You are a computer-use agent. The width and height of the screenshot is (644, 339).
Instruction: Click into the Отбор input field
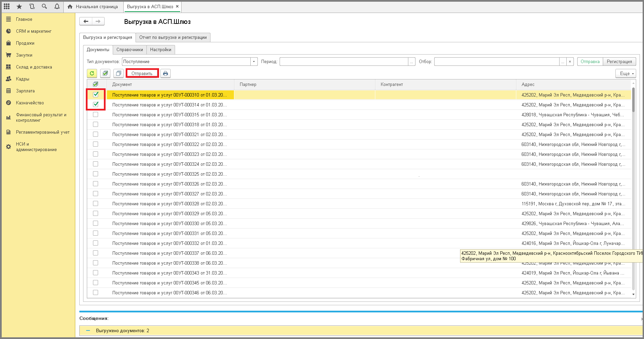497,62
